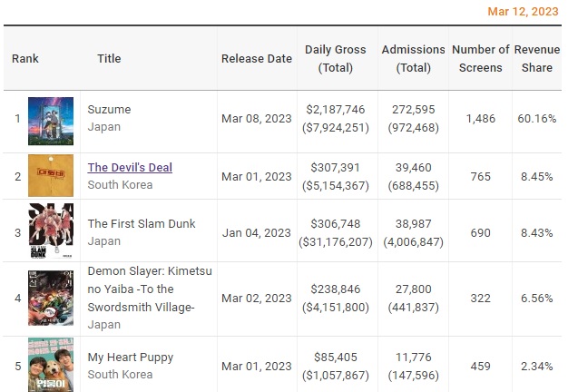Select Suzume's Mar 08, 2023 release date
The image size is (568, 392).
257,119
